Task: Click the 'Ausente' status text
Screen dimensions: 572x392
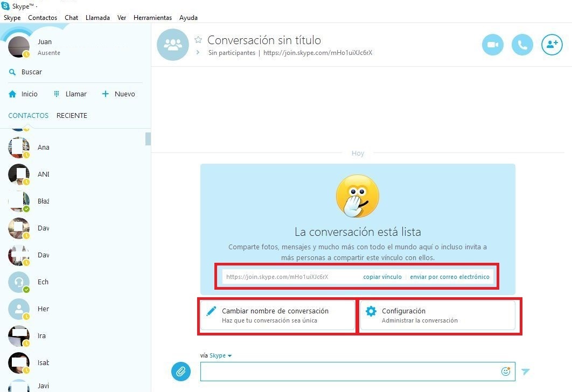Action: (49, 53)
